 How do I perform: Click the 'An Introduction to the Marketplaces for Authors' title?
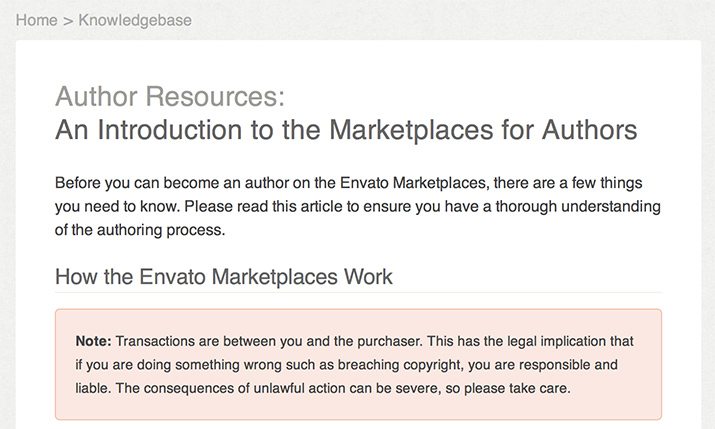[346, 129]
